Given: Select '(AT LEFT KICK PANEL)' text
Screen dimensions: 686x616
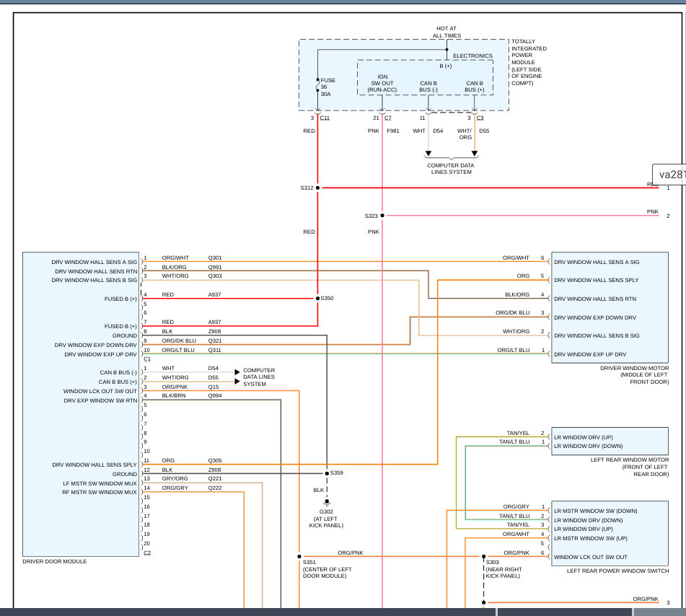Looking at the screenshot, I should [326, 522].
